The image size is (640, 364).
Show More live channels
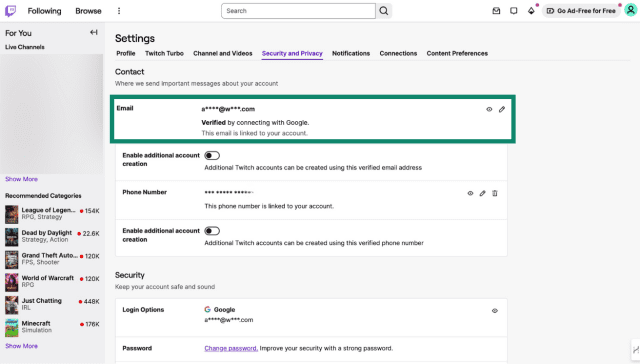(21, 179)
